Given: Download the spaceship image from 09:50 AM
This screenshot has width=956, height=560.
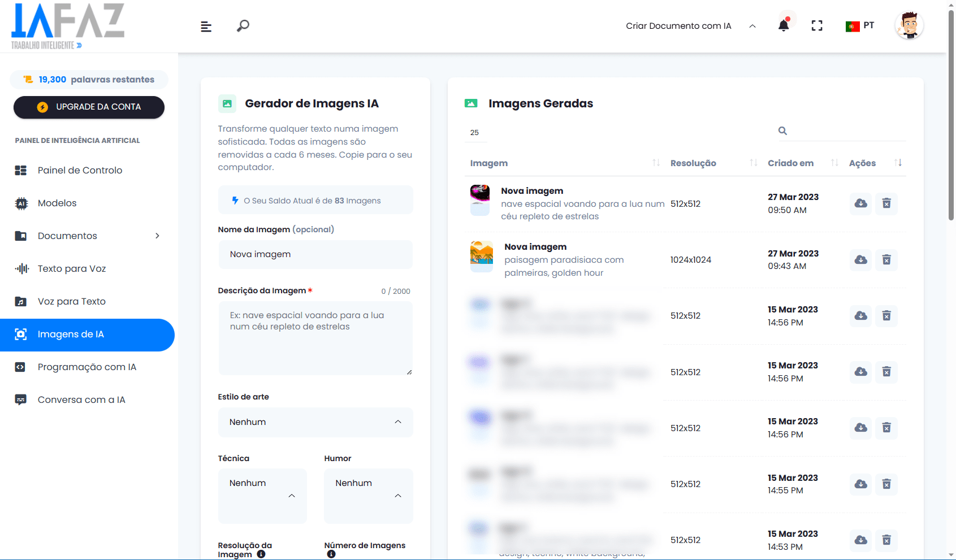Looking at the screenshot, I should coord(860,203).
